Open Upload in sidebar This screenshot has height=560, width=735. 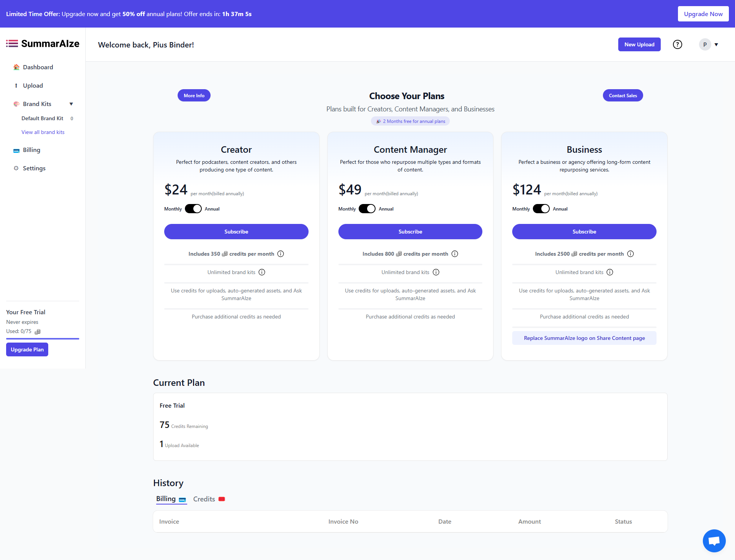click(33, 85)
